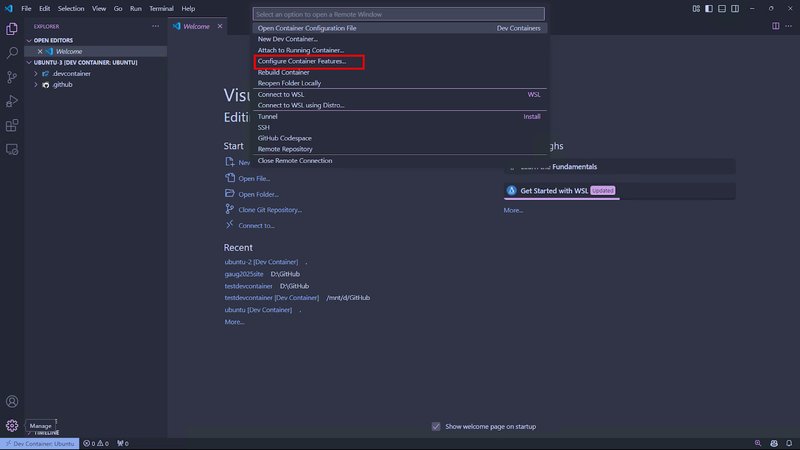This screenshot has width=800, height=450.
Task: Expand the .github folder
Action: (36, 85)
